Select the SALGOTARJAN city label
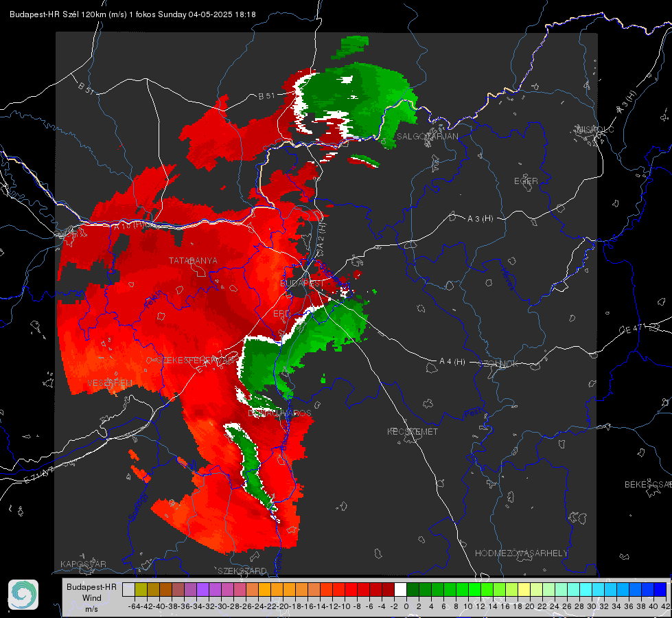The width and height of the screenshot is (672, 618). (427, 137)
